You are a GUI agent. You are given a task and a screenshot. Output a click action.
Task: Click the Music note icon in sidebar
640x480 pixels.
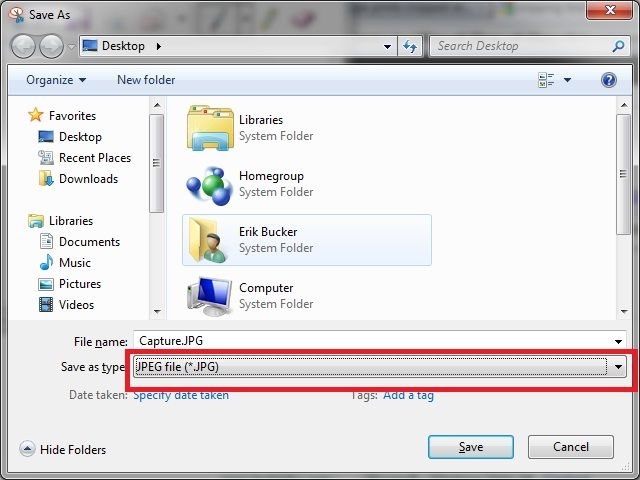tap(46, 262)
